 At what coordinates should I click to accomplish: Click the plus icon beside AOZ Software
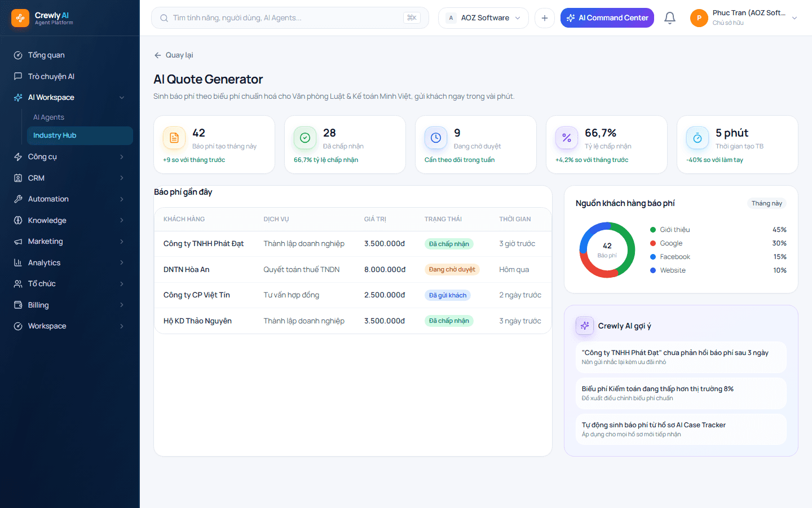[x=545, y=18]
